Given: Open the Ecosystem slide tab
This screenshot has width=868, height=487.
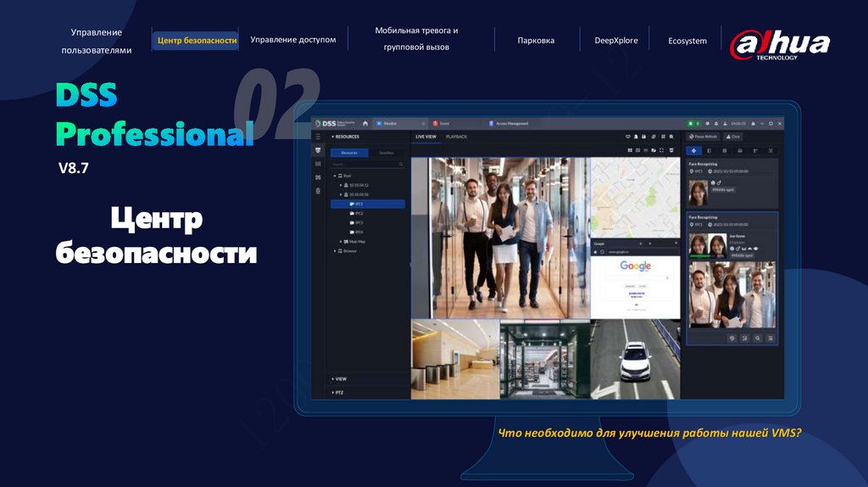Looking at the screenshot, I should coord(687,41).
